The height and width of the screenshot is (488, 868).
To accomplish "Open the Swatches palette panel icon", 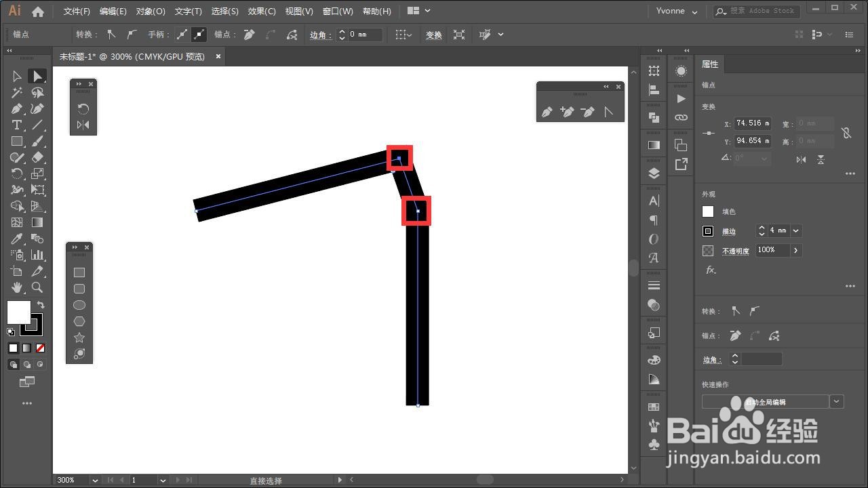I will point(654,408).
